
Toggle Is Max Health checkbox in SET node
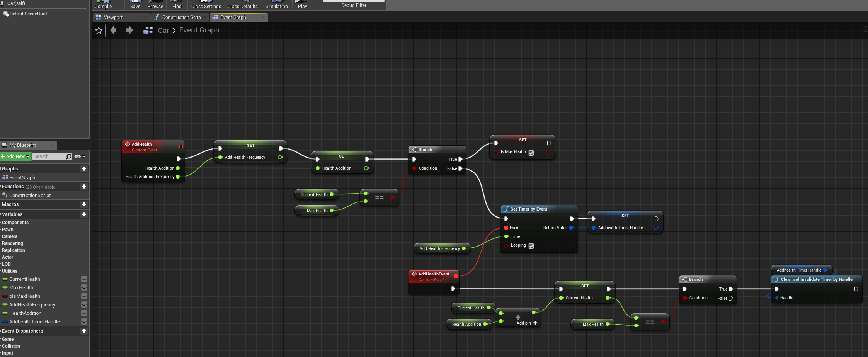click(x=531, y=153)
